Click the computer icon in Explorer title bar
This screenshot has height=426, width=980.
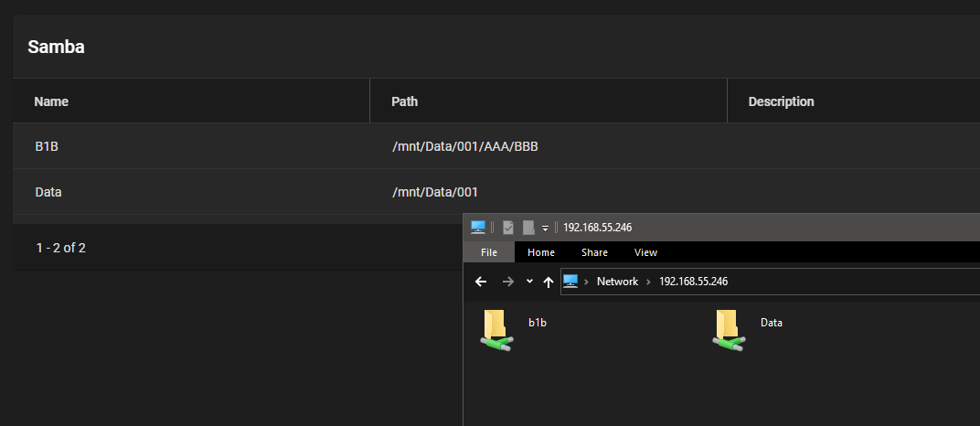pos(478,228)
